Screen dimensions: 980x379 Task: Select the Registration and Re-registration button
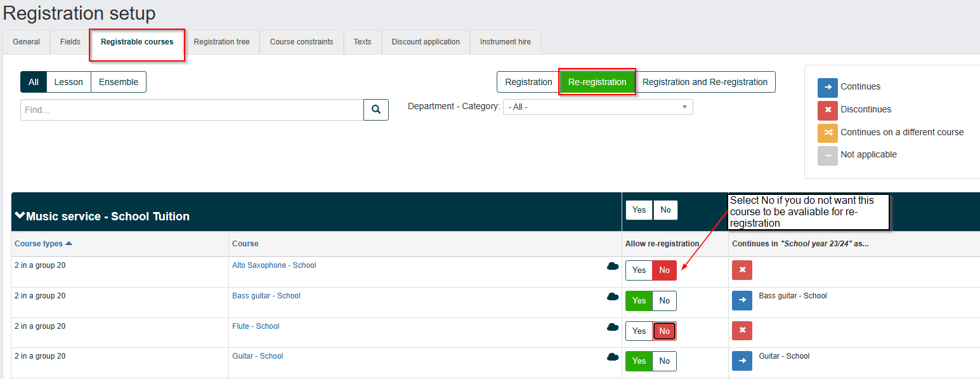point(705,82)
